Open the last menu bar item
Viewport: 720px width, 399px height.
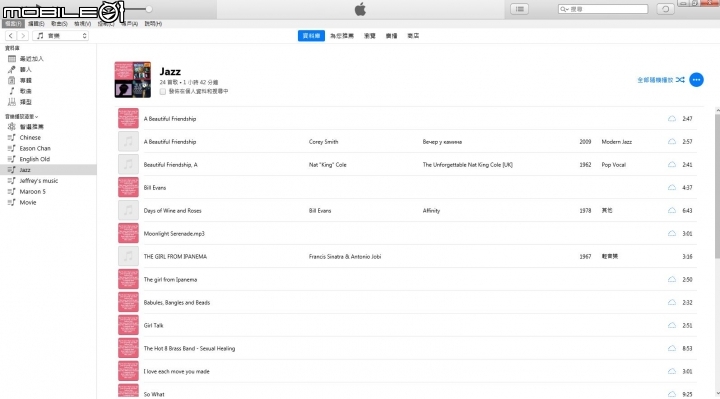tap(153, 23)
